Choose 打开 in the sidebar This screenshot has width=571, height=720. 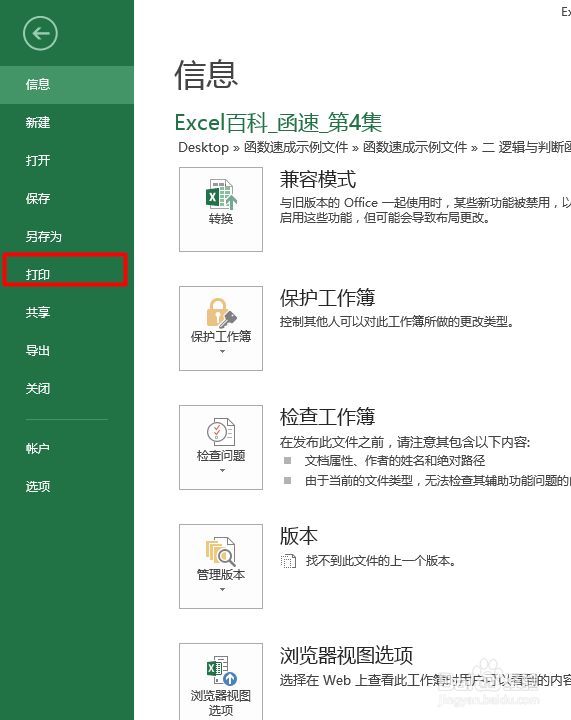point(67,160)
